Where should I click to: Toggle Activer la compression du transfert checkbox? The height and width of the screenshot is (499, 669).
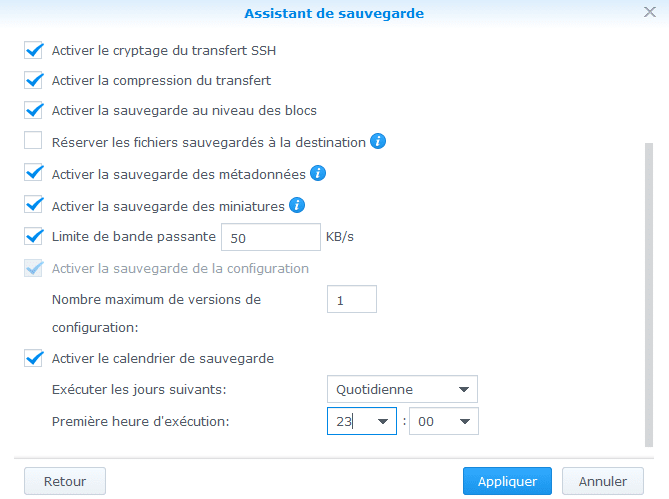coord(33,80)
